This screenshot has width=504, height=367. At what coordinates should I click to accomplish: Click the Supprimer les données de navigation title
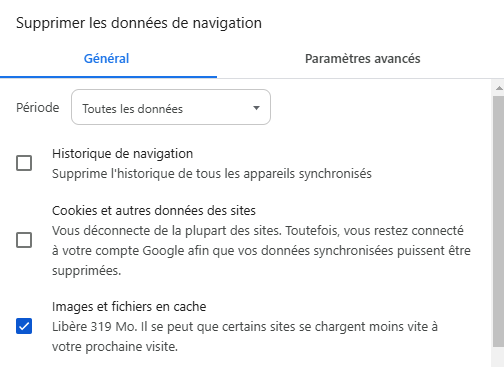(139, 23)
